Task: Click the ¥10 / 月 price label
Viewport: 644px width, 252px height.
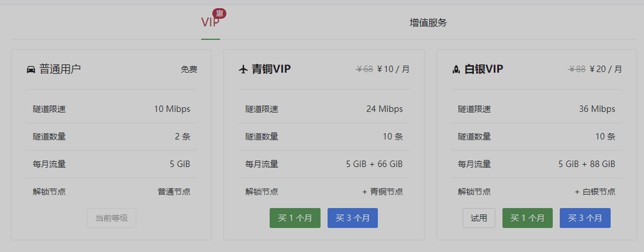Action: tap(393, 69)
